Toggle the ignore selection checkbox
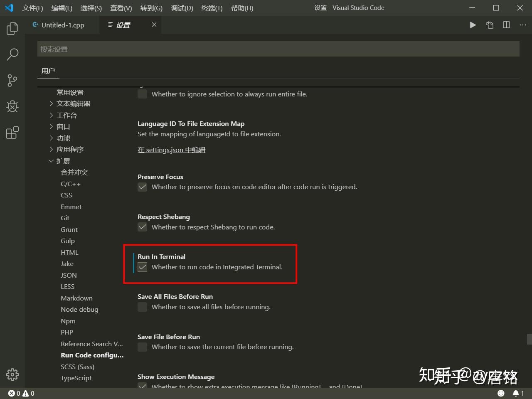The height and width of the screenshot is (399, 532). [143, 94]
